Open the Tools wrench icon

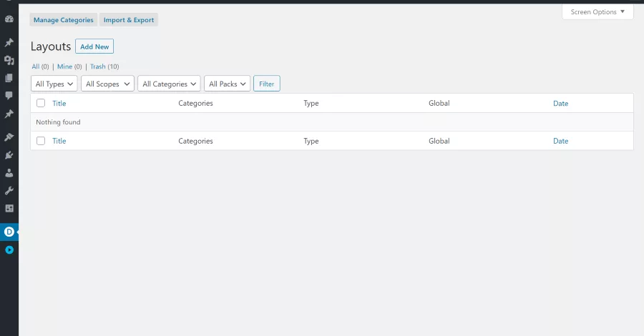click(9, 191)
